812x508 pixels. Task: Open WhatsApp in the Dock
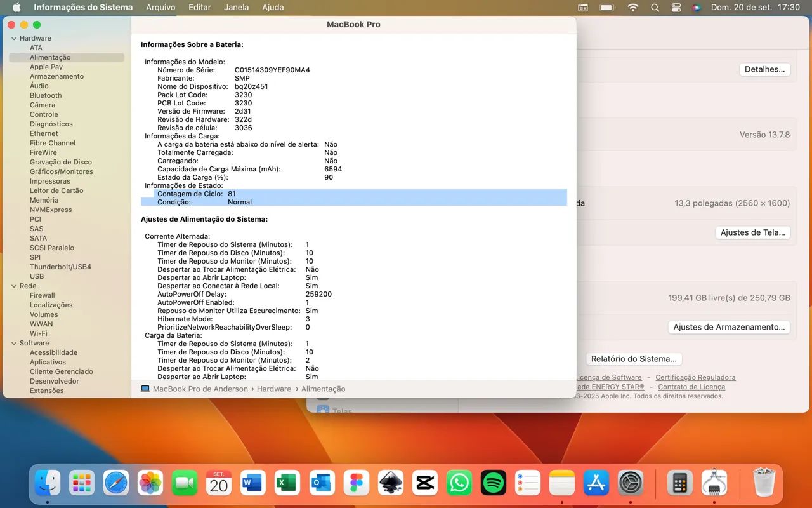pos(459,483)
